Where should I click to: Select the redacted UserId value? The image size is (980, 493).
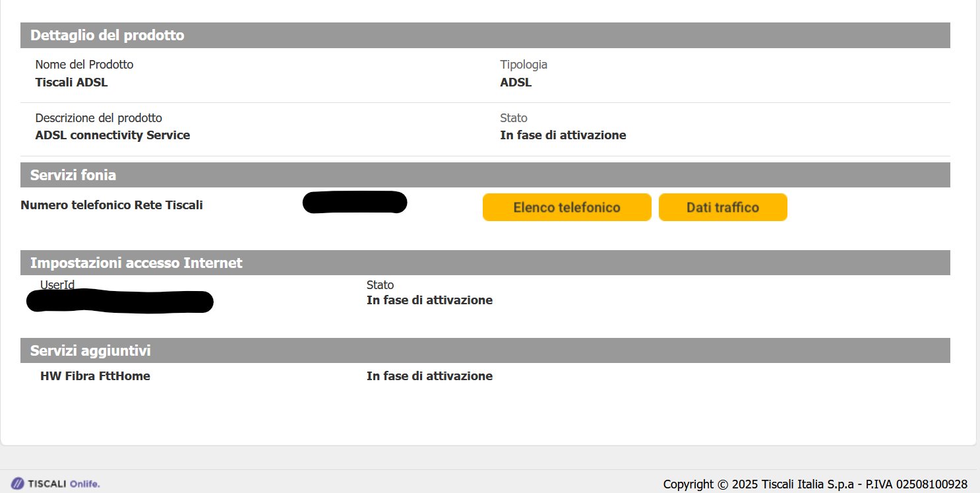tap(120, 302)
